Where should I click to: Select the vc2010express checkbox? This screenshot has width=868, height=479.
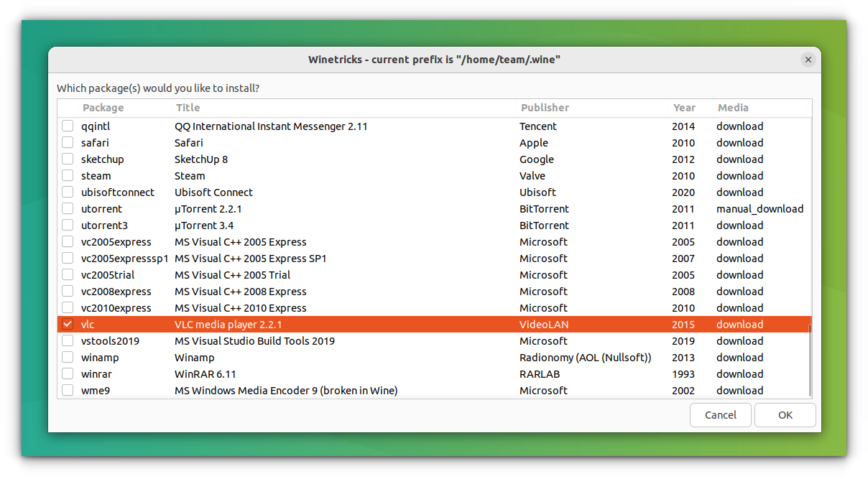pos(68,308)
